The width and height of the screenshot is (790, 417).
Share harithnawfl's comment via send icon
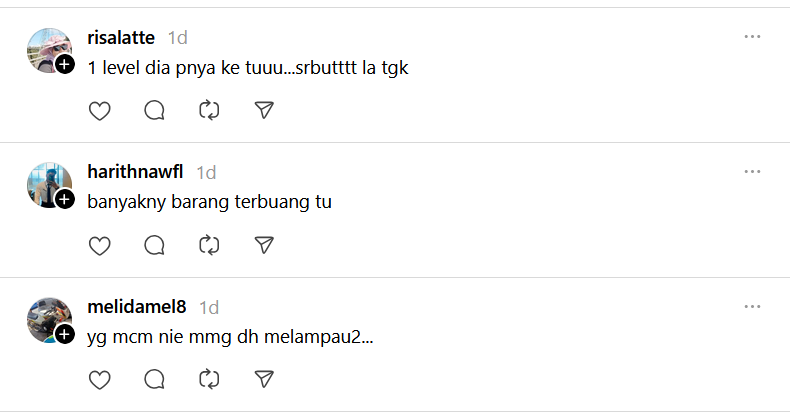tap(264, 245)
